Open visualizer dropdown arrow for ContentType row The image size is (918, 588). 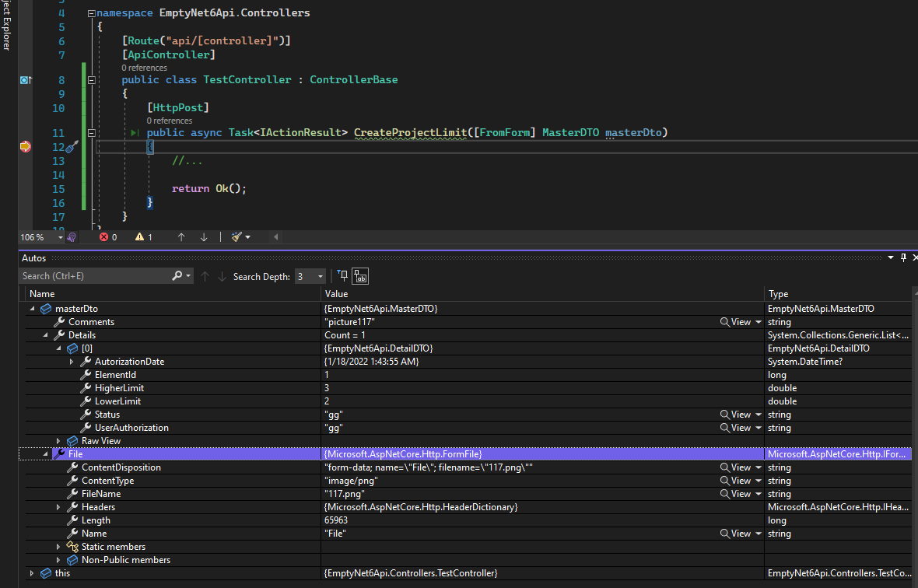click(x=759, y=481)
